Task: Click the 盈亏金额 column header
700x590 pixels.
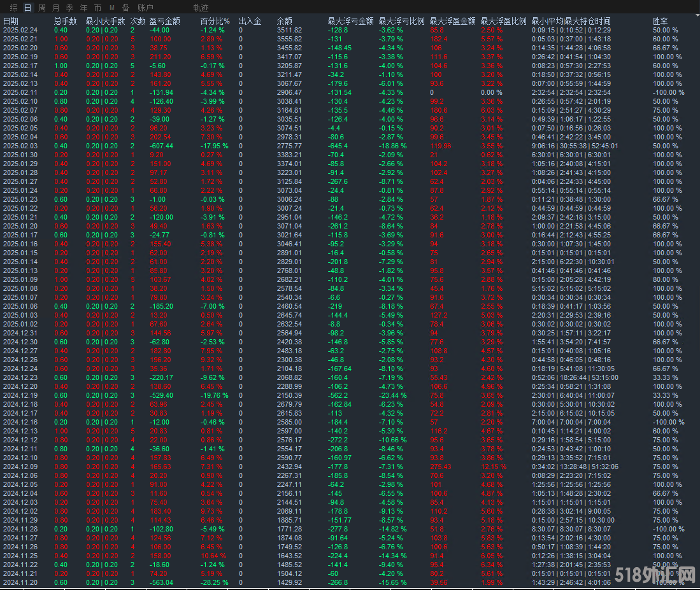Action: pyautogui.click(x=164, y=21)
